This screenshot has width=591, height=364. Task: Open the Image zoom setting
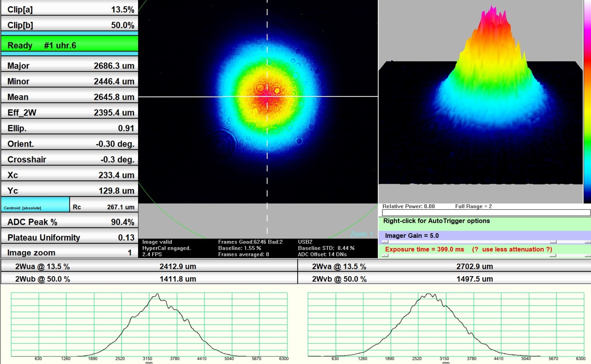click(x=69, y=253)
